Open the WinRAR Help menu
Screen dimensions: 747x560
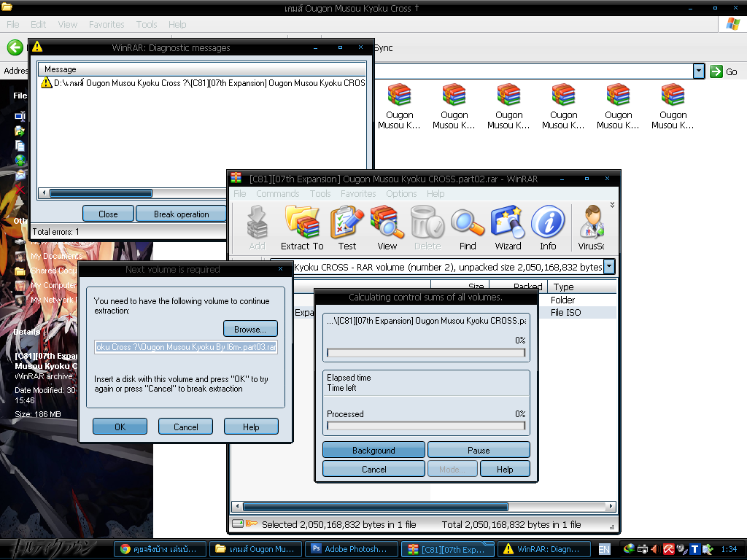click(x=436, y=193)
